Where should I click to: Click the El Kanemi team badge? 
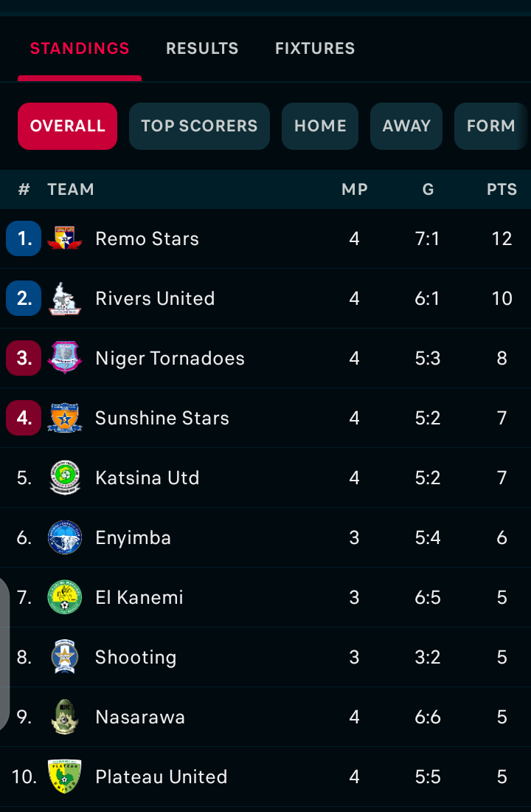pyautogui.click(x=64, y=597)
